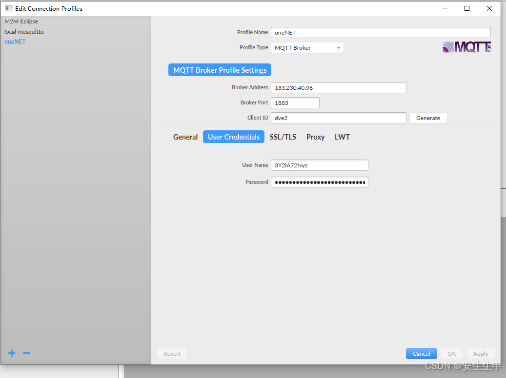Click the Client ID field
The width and height of the screenshot is (506, 378).
(x=339, y=118)
